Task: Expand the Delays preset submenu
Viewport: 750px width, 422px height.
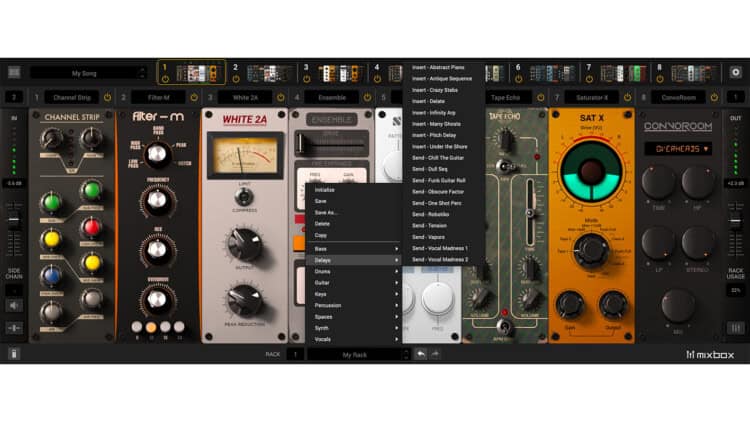Action: click(354, 260)
